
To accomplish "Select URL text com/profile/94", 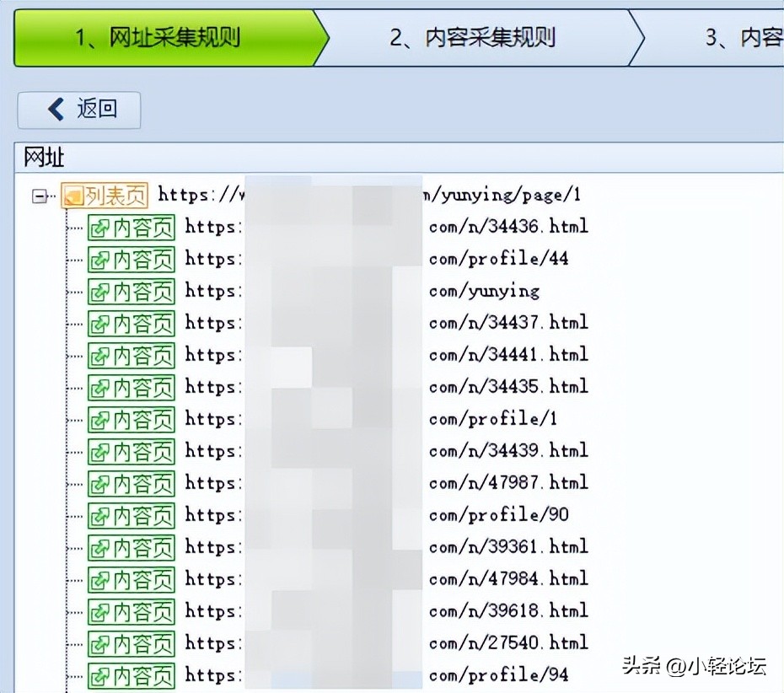I will (498, 675).
